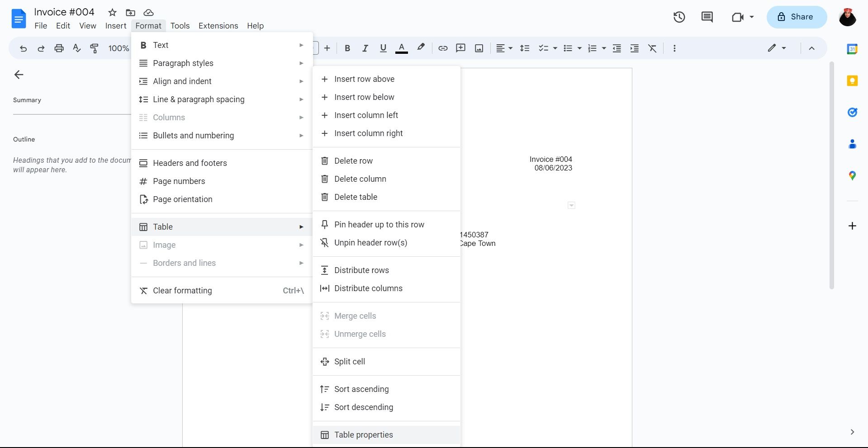Check cloud save document status
The width and height of the screenshot is (868, 448).
[x=148, y=13]
